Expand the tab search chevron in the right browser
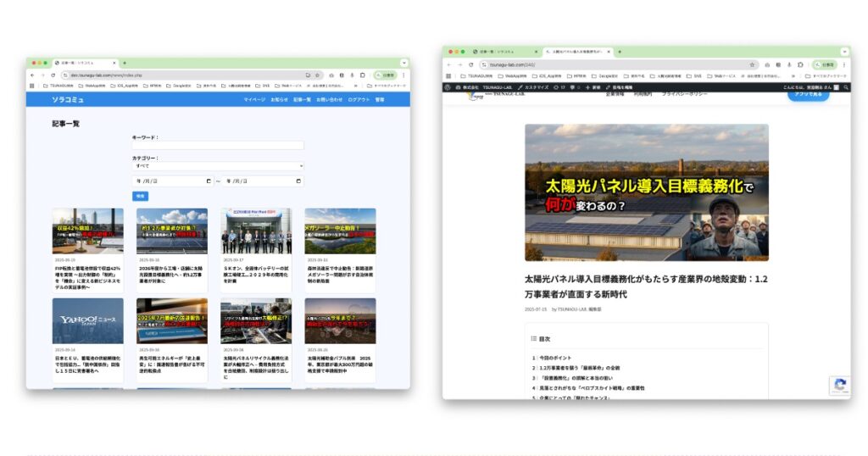 click(842, 52)
